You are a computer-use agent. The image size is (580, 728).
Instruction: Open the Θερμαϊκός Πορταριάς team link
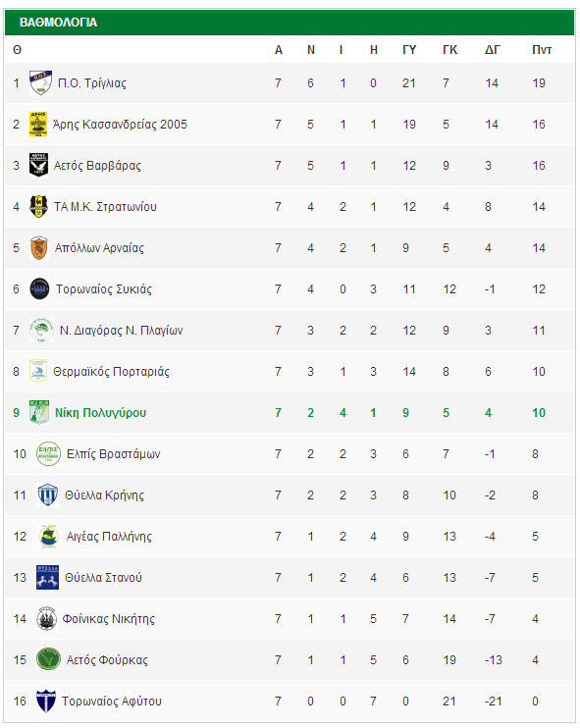coord(112,372)
